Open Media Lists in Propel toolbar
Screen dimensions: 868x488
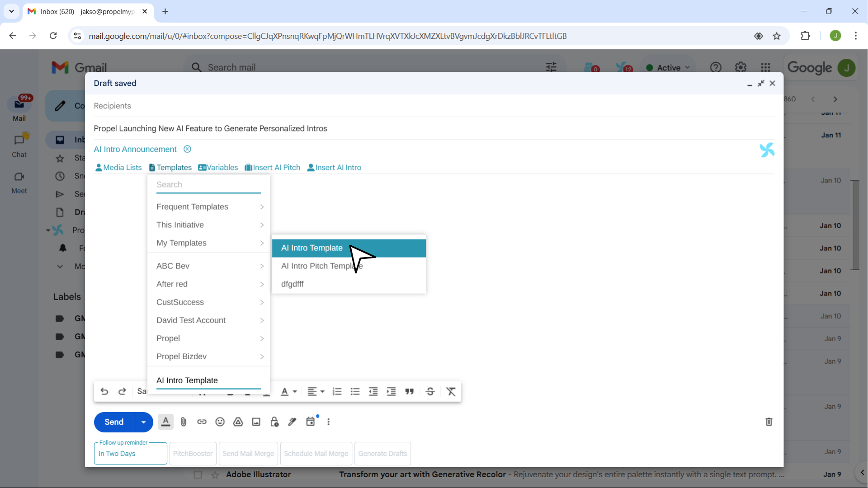[x=118, y=168]
